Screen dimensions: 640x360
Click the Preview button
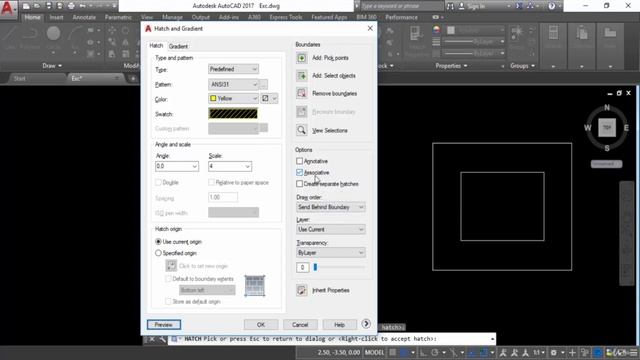pos(164,324)
